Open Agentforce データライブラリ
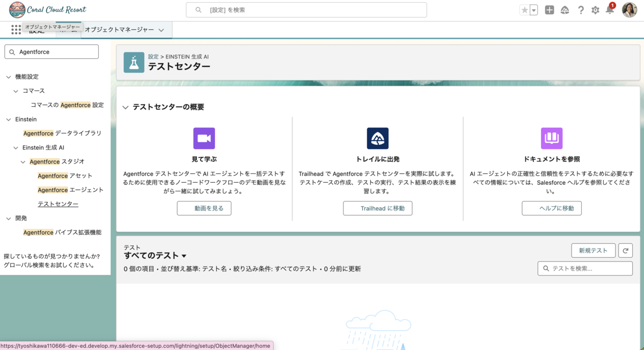This screenshot has width=644, height=350. tap(62, 133)
